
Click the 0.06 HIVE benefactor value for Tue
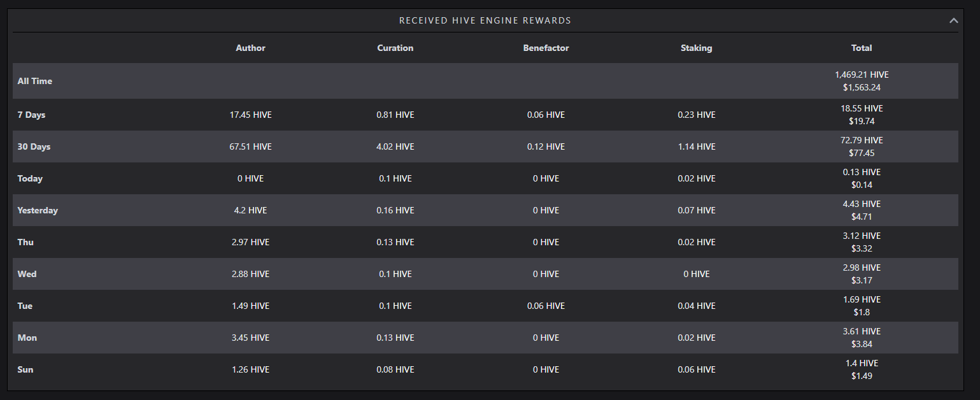546,306
